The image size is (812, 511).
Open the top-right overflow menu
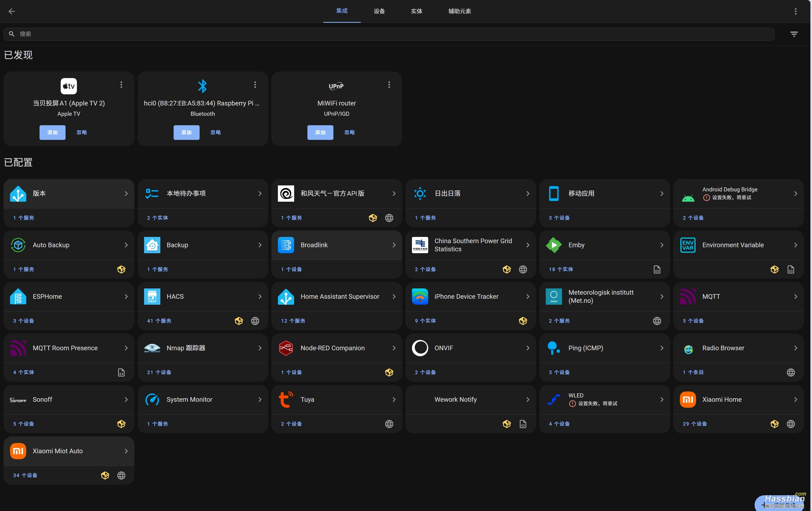click(795, 11)
